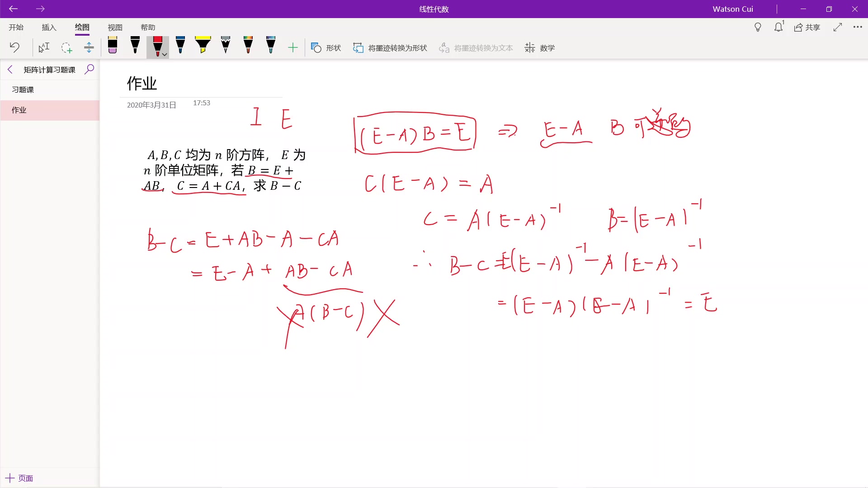The image size is (868, 488).
Task: Click the search magnifier icon in sidebar
Action: tap(90, 69)
